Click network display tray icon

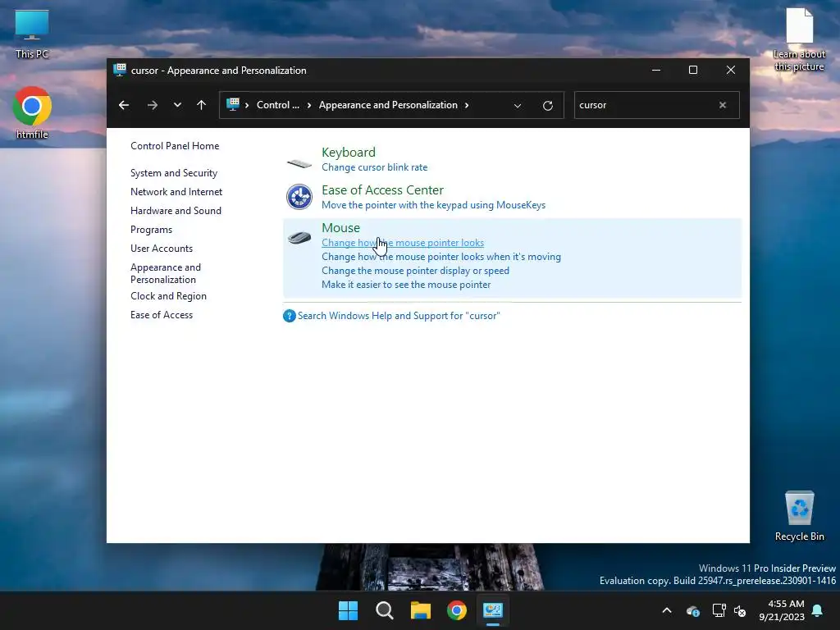(x=719, y=610)
